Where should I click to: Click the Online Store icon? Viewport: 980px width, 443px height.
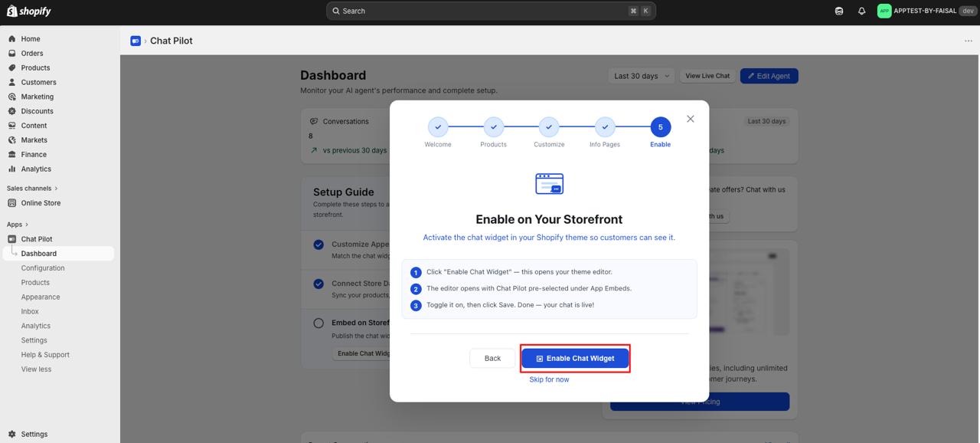pyautogui.click(x=11, y=203)
